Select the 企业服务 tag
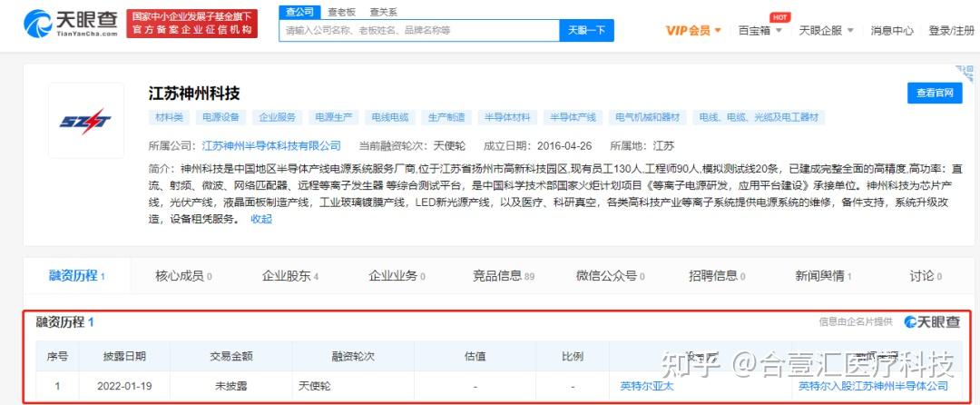 coord(278,117)
